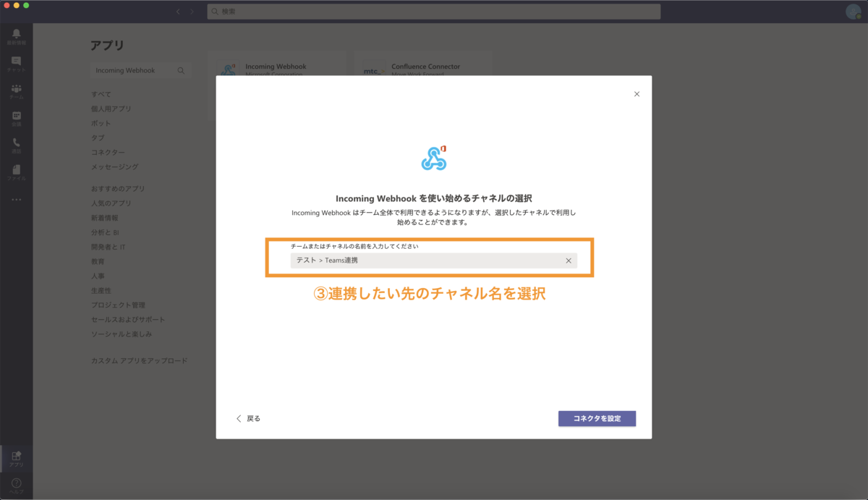Click the アプリ page heading
The height and width of the screenshot is (500, 868).
click(107, 45)
